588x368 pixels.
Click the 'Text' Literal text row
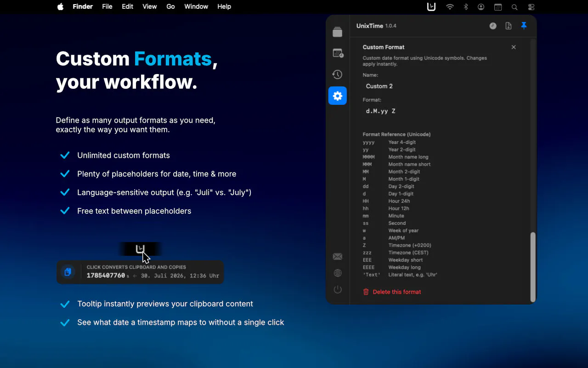tap(400, 275)
